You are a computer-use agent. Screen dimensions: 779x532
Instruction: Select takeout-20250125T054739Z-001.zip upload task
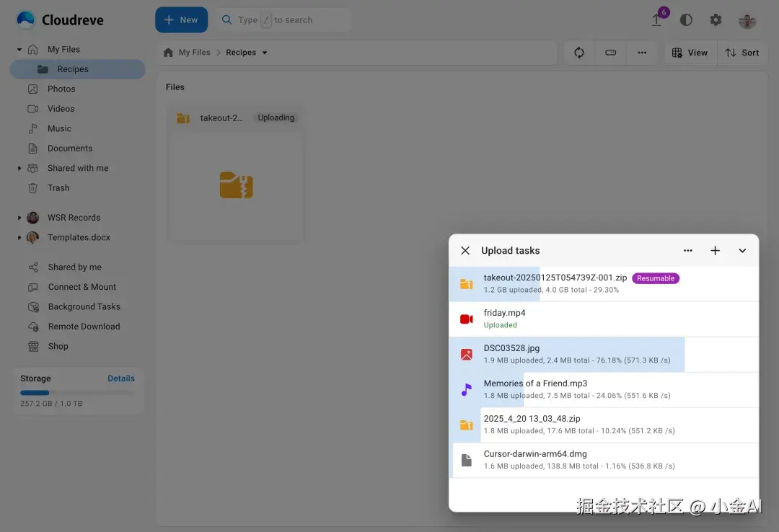click(604, 284)
